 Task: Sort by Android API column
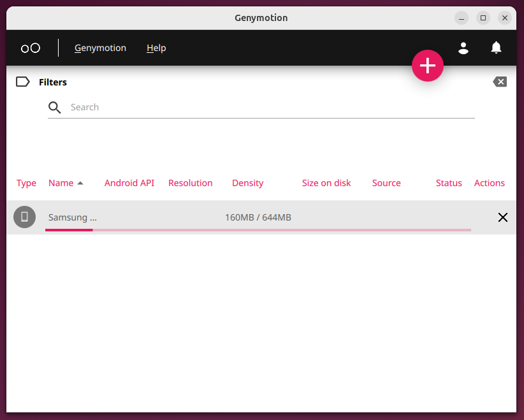129,183
